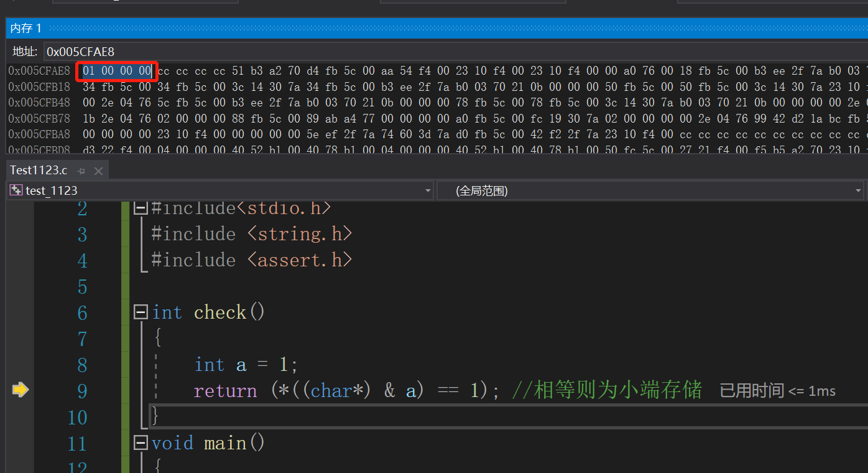Click the return keyword on line 9

point(225,391)
